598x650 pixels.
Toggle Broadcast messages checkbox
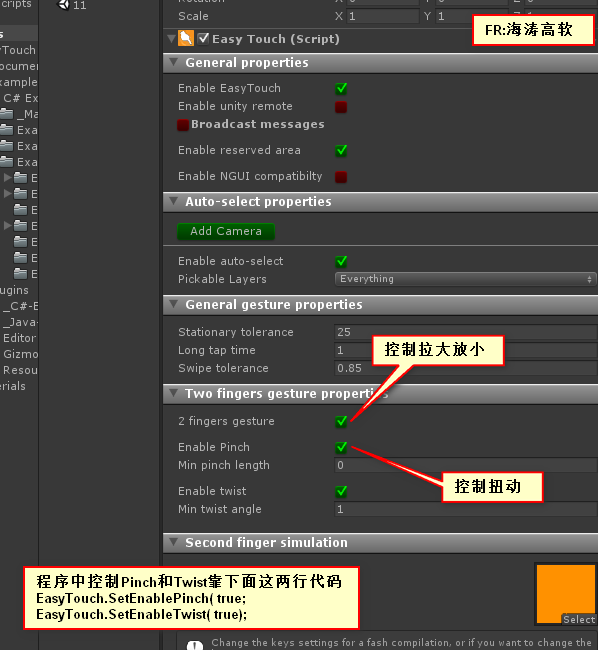(183, 124)
